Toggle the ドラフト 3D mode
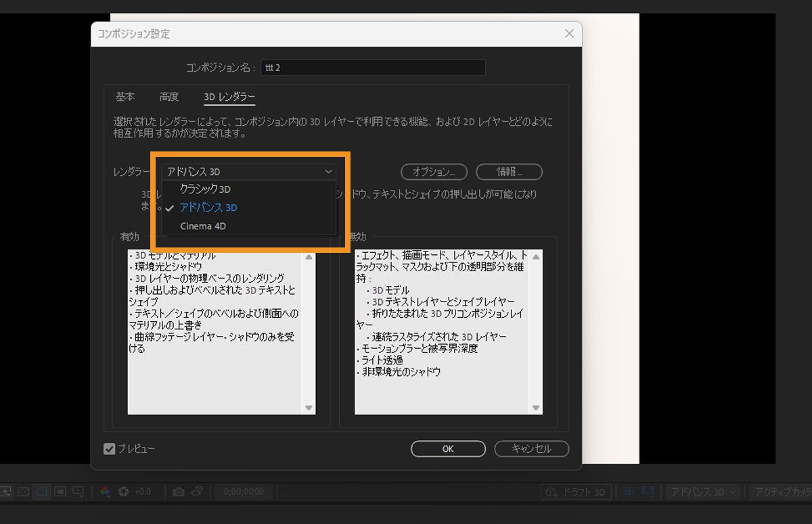The width and height of the screenshot is (812, 524). [576, 492]
